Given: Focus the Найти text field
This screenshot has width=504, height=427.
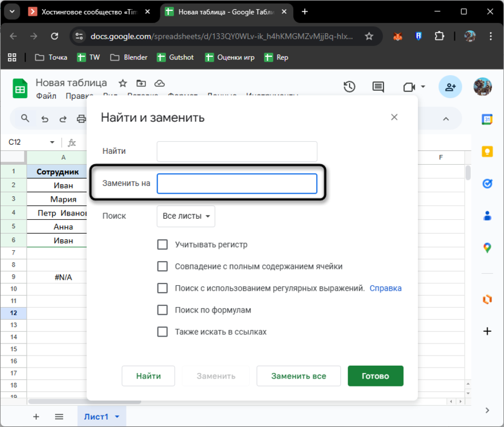Looking at the screenshot, I should [237, 151].
